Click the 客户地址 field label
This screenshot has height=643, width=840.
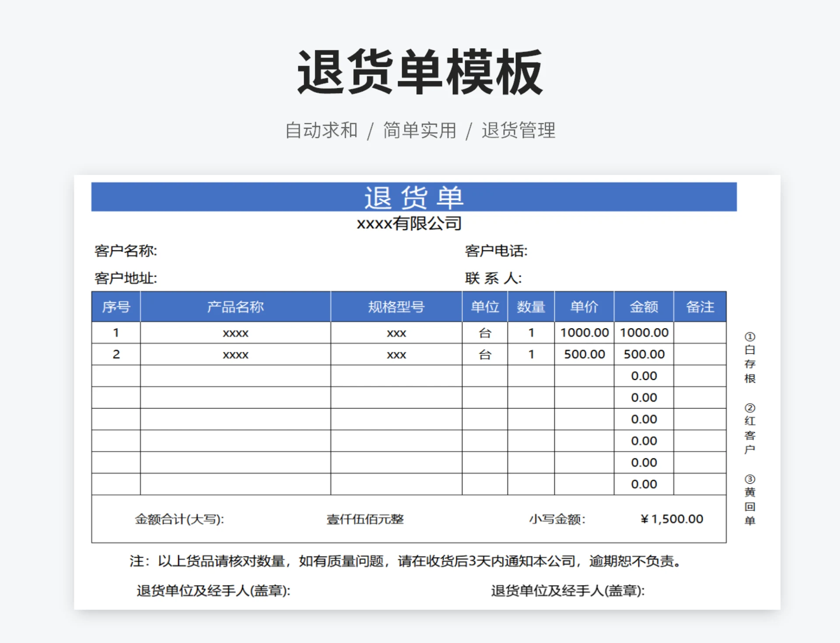126,278
